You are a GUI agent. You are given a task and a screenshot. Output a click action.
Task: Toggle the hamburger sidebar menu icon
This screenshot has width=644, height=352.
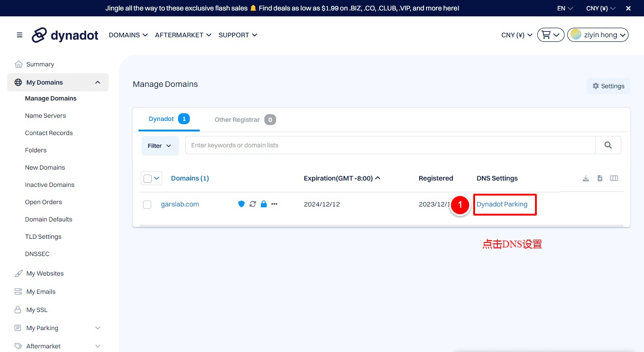point(20,35)
